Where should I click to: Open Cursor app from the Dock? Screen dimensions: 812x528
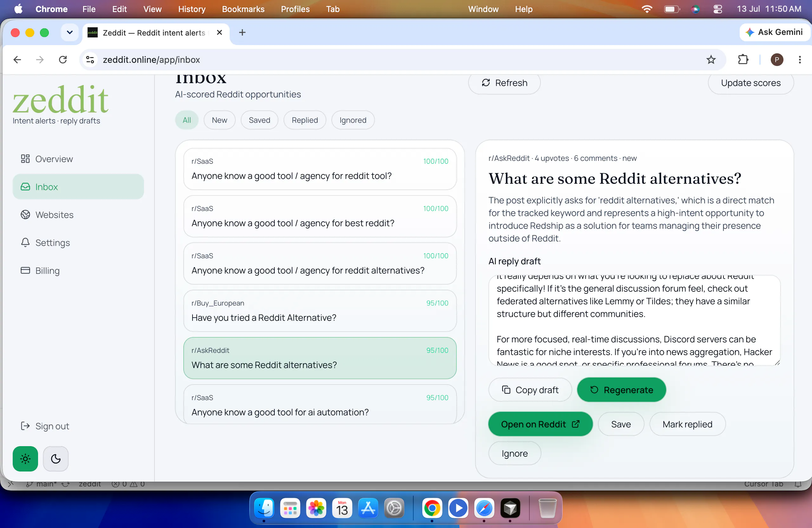click(x=510, y=508)
